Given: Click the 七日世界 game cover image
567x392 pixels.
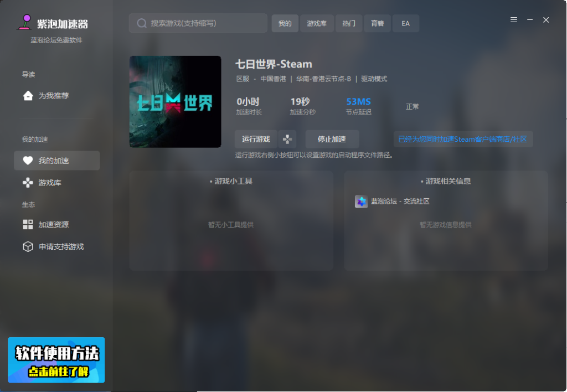Looking at the screenshot, I should tap(176, 102).
